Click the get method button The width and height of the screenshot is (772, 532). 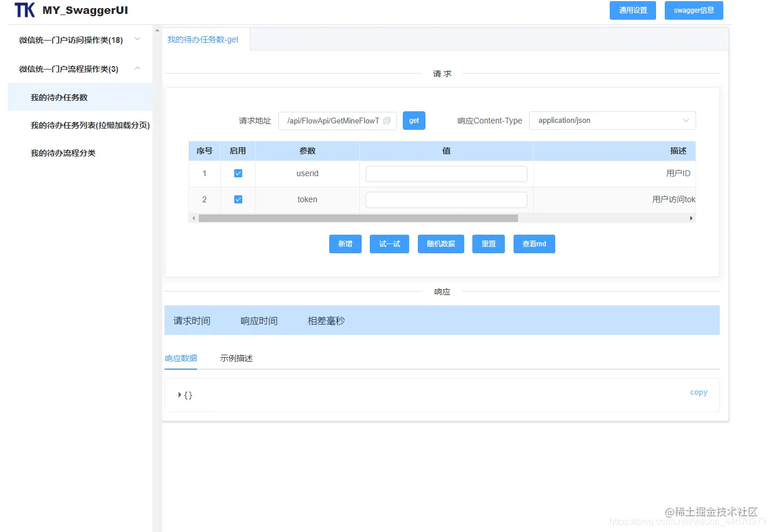tap(414, 121)
